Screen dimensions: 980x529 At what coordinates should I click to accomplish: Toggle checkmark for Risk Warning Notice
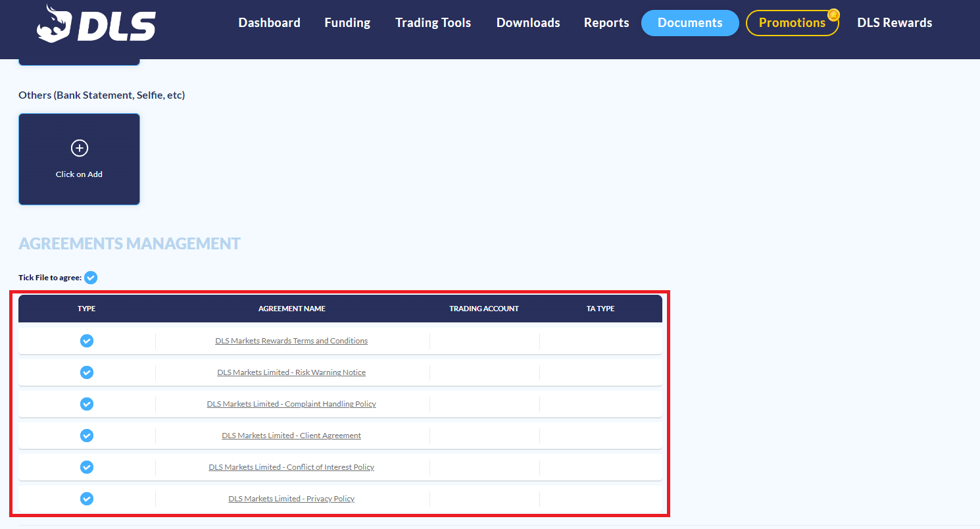[87, 372]
